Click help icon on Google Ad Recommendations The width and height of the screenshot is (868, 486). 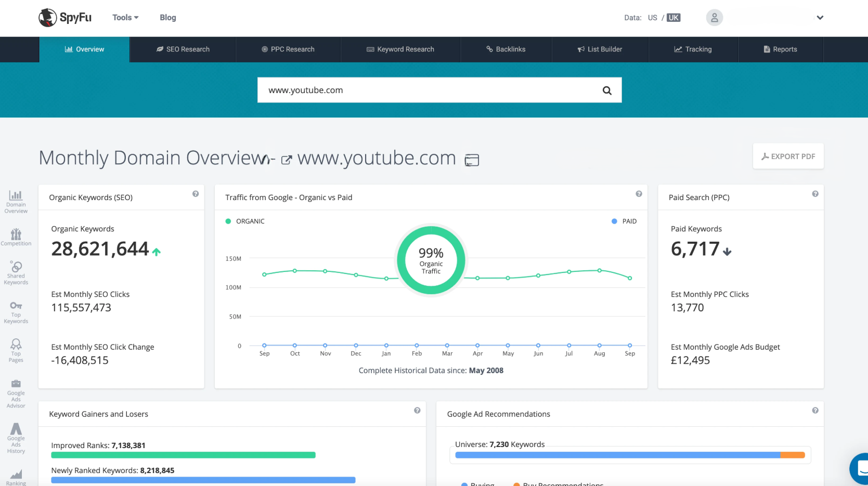pyautogui.click(x=815, y=411)
